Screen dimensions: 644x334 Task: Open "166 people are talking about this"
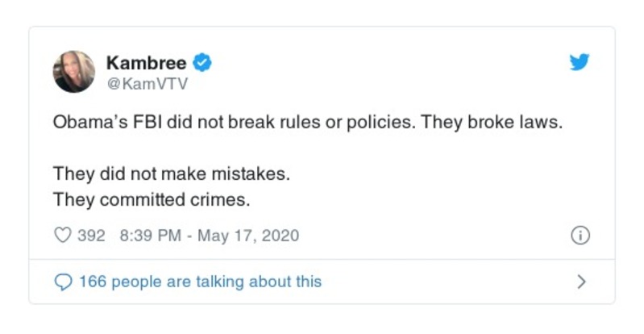[x=199, y=282]
